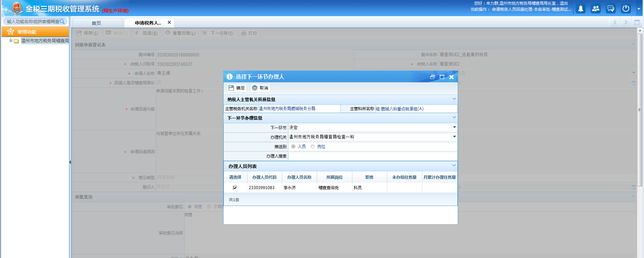644x258 pixels.
Task: Collapse 下一环节办理信息 section
Action: [454, 117]
